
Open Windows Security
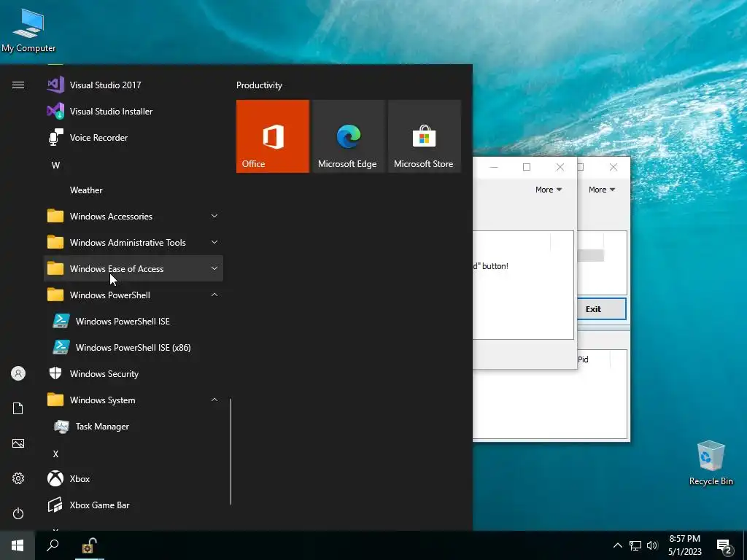click(133, 374)
